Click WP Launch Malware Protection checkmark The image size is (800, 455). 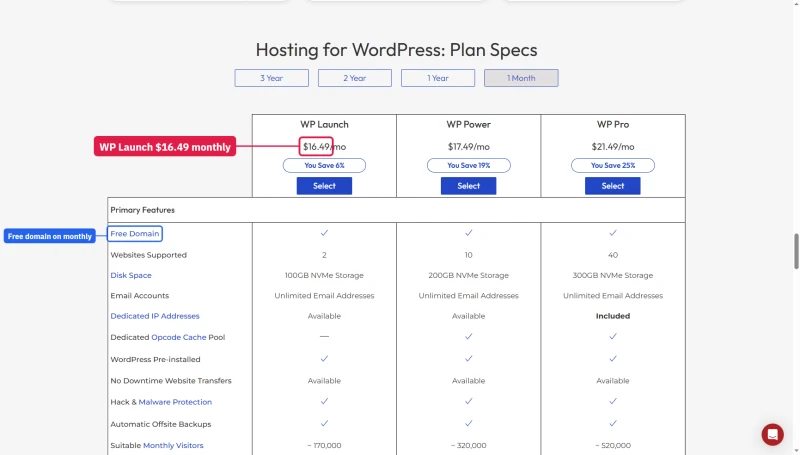[324, 401]
